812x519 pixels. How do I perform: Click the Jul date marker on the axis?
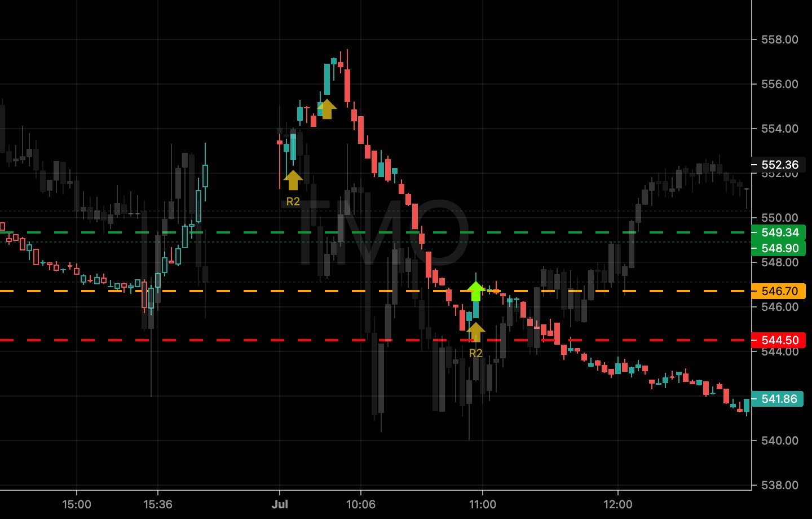tap(280, 504)
